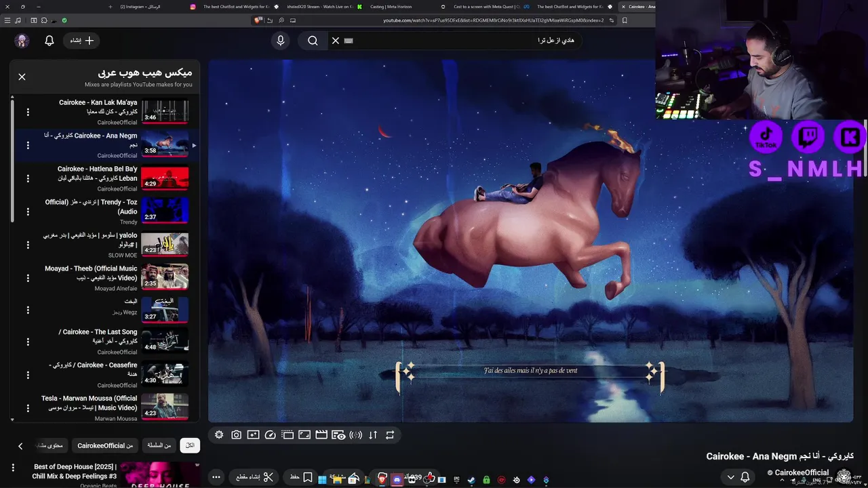
Task: Toggle the channel notification bell under the video
Action: pyautogui.click(x=745, y=477)
